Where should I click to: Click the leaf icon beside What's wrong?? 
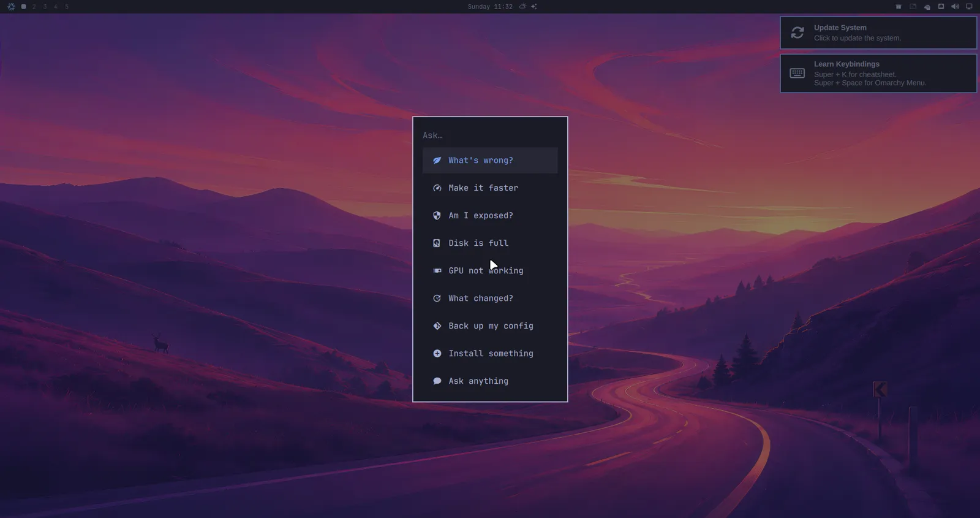pos(437,161)
